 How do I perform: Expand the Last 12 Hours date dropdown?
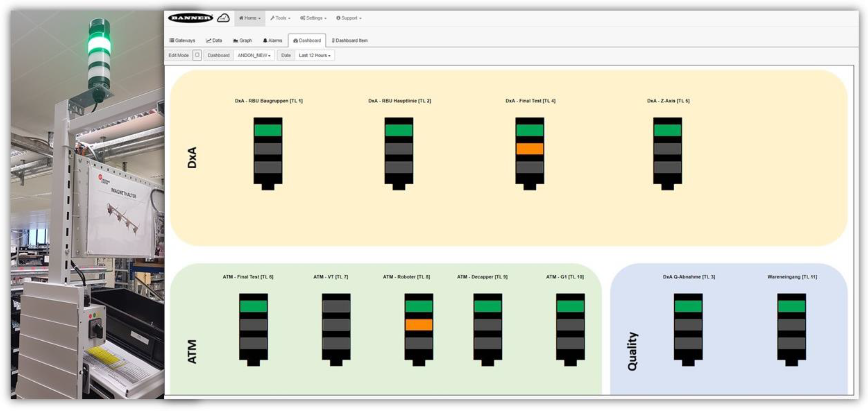[x=314, y=55]
